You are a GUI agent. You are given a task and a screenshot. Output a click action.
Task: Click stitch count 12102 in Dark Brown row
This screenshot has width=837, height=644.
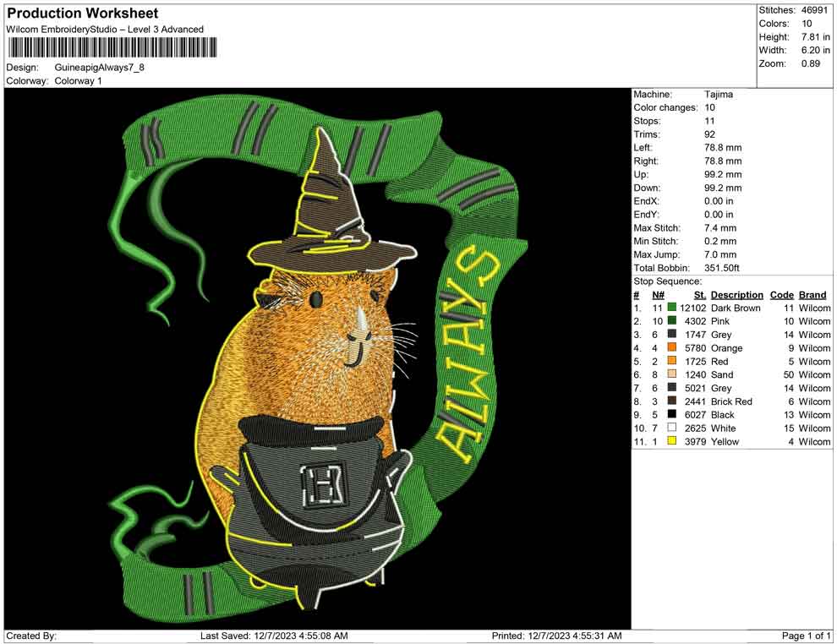point(693,308)
